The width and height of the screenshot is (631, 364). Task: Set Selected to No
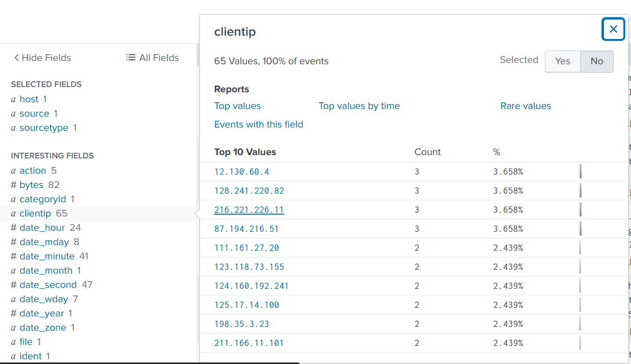click(x=597, y=61)
